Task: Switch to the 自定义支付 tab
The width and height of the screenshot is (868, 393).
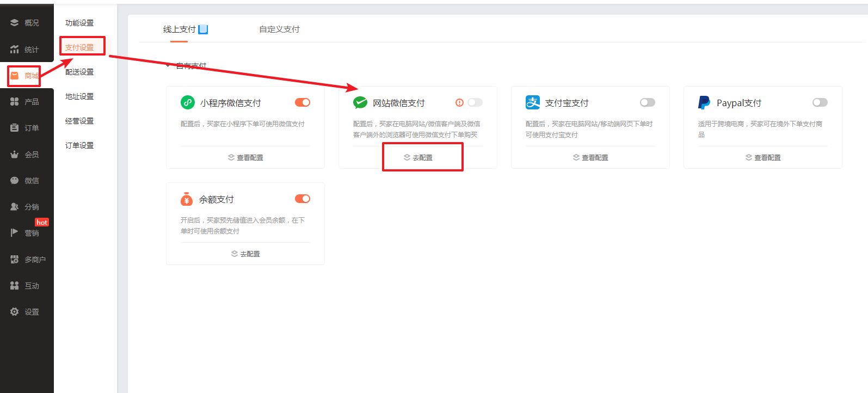Action: point(279,29)
